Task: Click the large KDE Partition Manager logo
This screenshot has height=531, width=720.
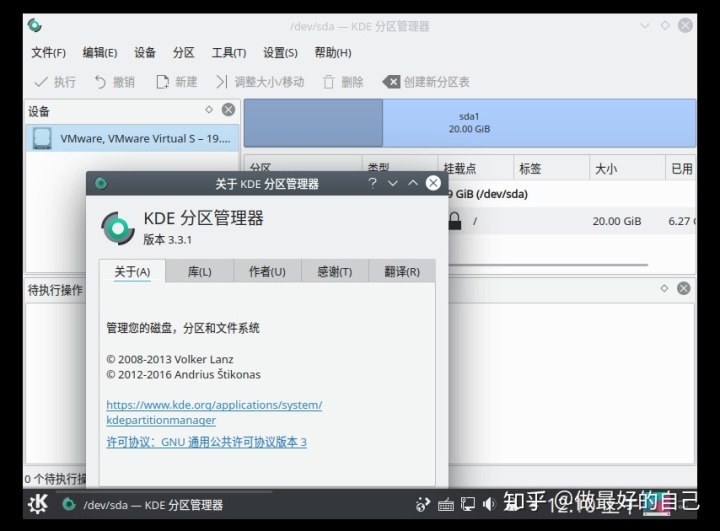Action: click(x=118, y=228)
